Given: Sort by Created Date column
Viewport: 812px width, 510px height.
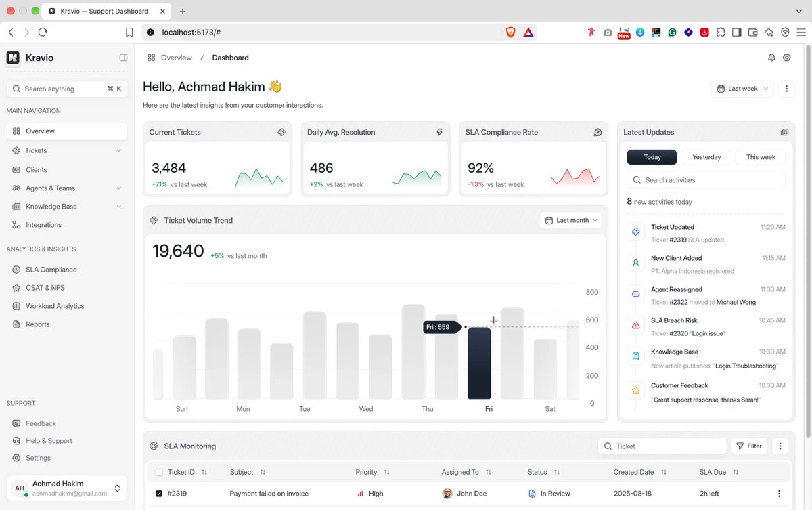Looking at the screenshot, I should pos(663,472).
